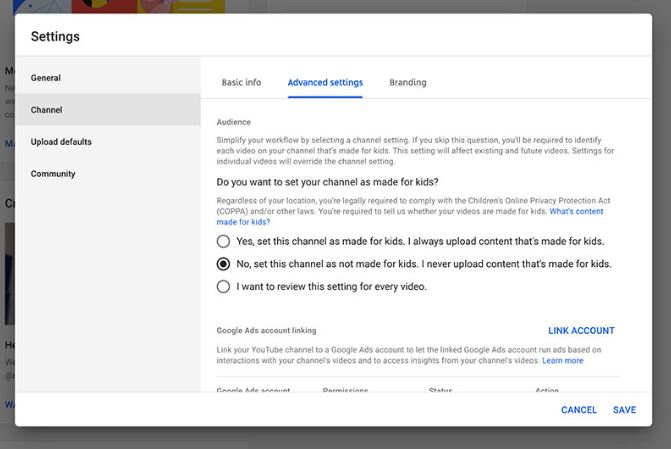671x449 pixels.
Task: Select Channel in the settings sidebar
Action: [x=47, y=110]
